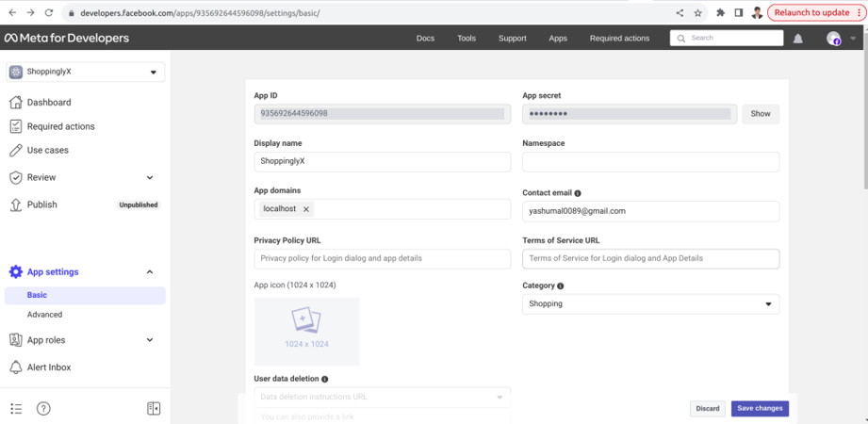Click the Unpublished status badge
The width and height of the screenshot is (868, 424).
pyautogui.click(x=139, y=204)
